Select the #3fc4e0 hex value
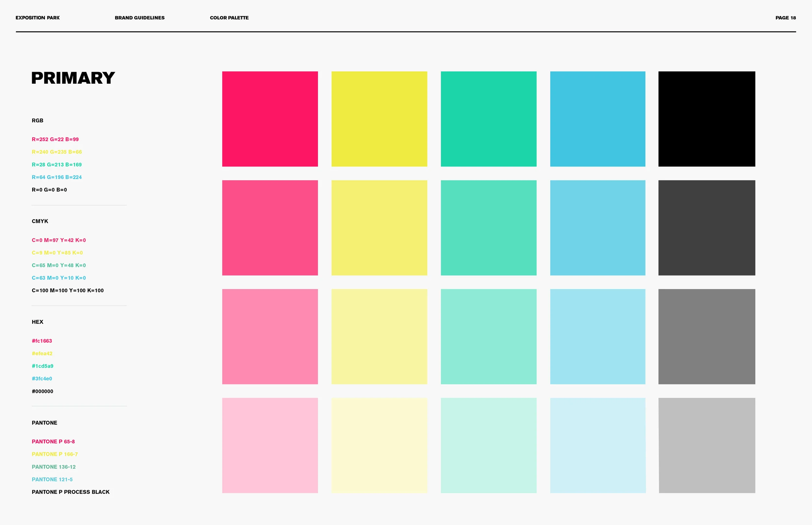The width and height of the screenshot is (812, 525). [42, 378]
